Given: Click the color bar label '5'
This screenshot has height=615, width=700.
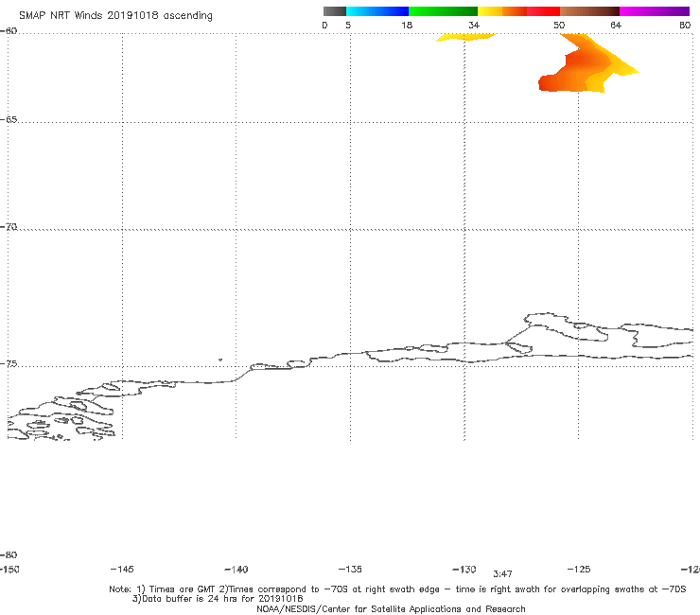Looking at the screenshot, I should point(348,25).
